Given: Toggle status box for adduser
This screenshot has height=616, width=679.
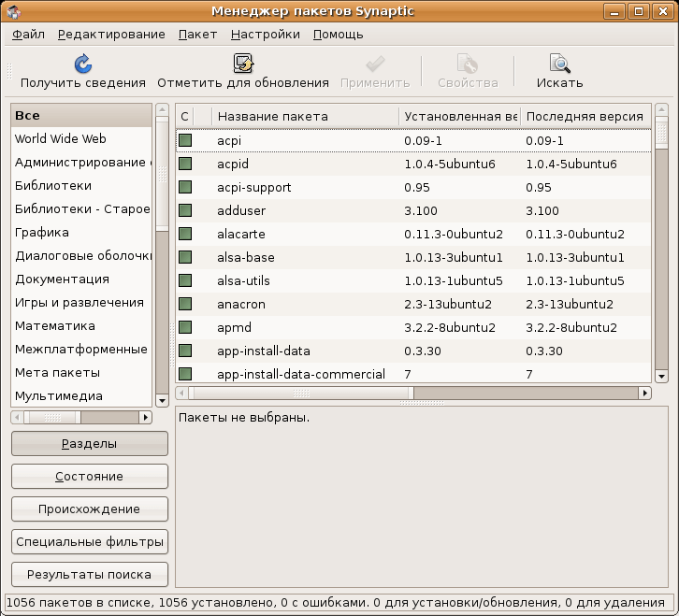Looking at the screenshot, I should [x=185, y=210].
